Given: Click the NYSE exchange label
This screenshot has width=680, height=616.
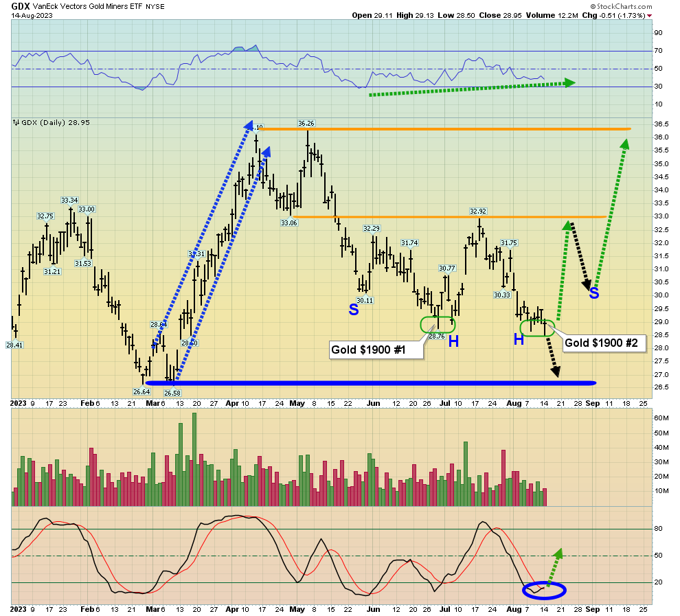Looking at the screenshot, I should (155, 7).
